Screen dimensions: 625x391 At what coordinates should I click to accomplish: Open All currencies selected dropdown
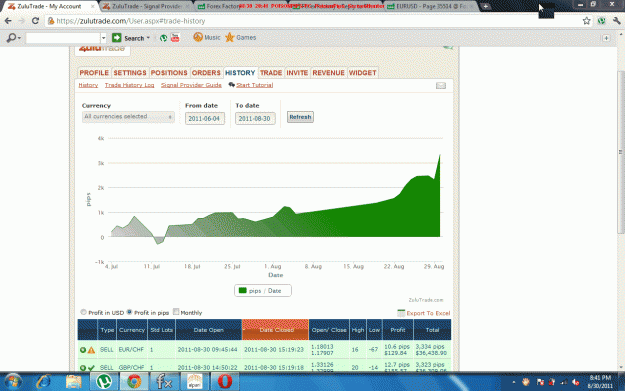point(128,117)
